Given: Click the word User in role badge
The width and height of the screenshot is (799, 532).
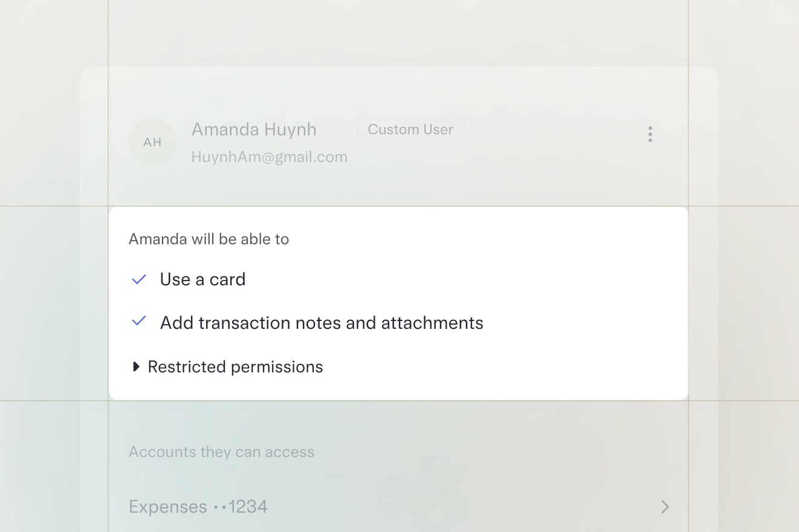Looking at the screenshot, I should 438,129.
